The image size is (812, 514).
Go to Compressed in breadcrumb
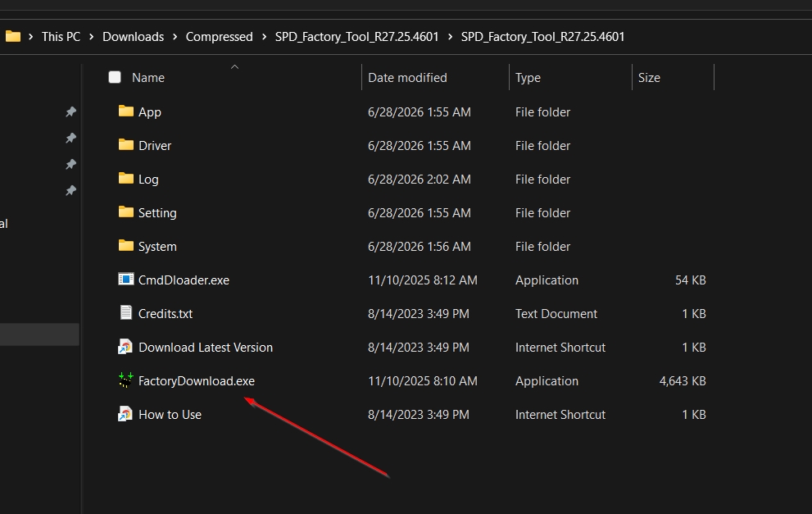pyautogui.click(x=219, y=37)
